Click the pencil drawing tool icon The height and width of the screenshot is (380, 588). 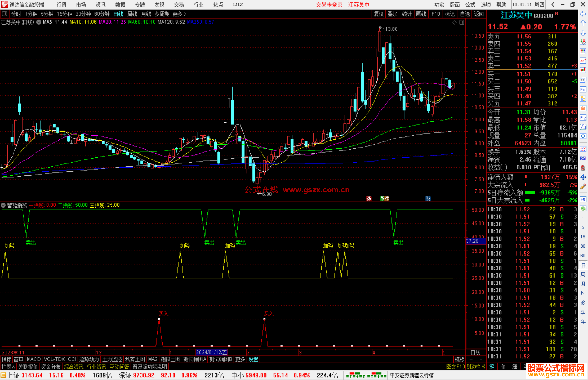click(583, 187)
